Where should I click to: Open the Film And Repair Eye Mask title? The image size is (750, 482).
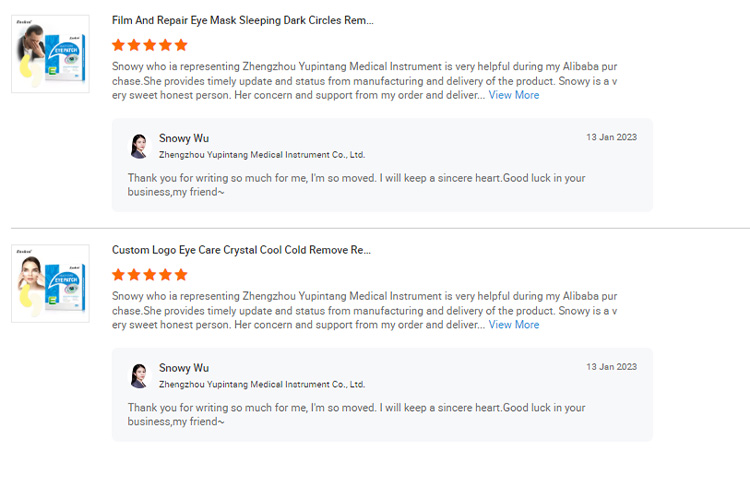tap(242, 20)
